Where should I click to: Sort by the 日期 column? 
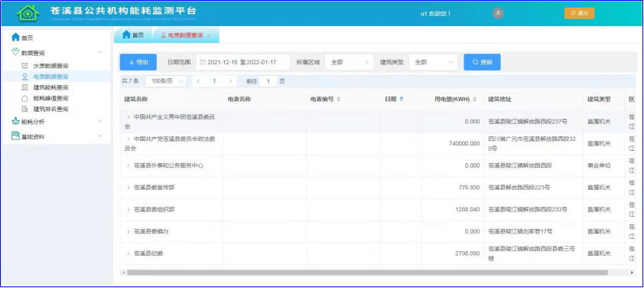point(402,99)
